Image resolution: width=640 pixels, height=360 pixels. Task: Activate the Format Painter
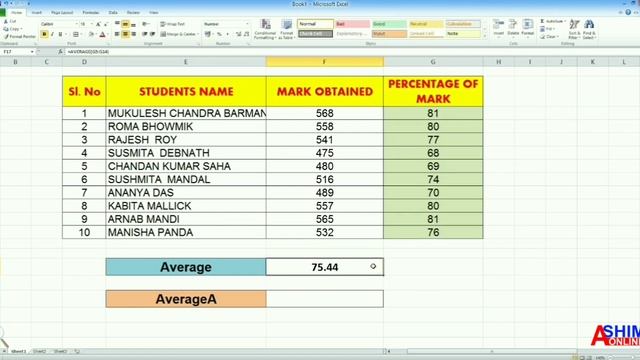coord(19,37)
